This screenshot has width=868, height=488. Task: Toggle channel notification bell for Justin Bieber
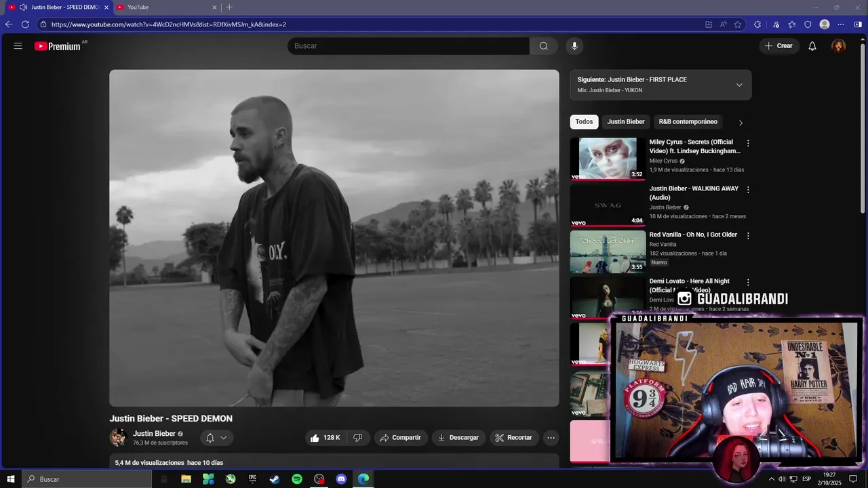[x=210, y=438]
